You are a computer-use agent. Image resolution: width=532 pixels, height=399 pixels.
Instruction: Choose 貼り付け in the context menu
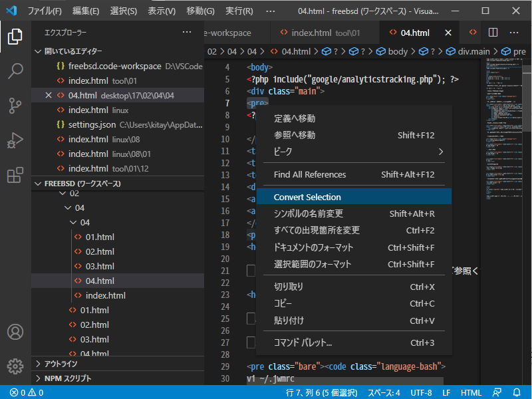(354, 321)
